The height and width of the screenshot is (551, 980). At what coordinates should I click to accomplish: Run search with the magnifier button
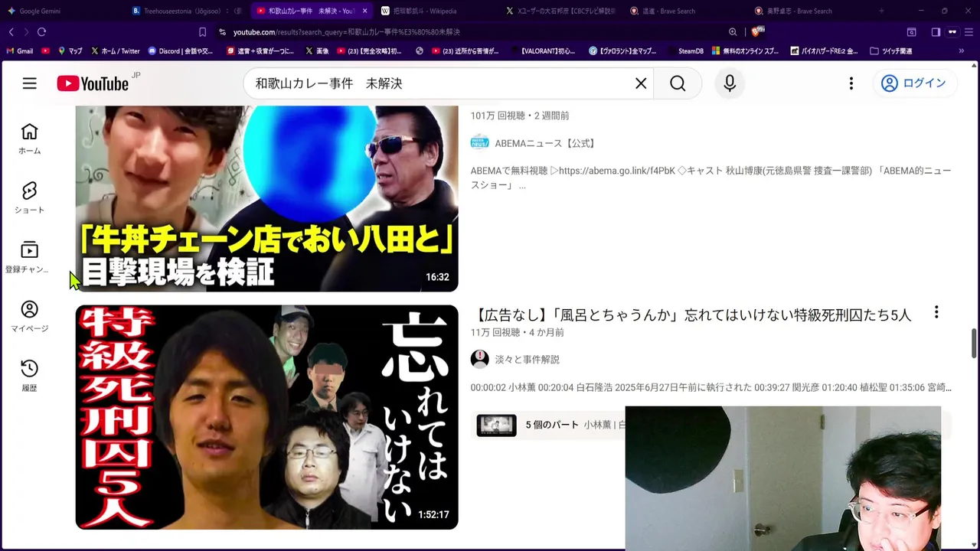[678, 83]
